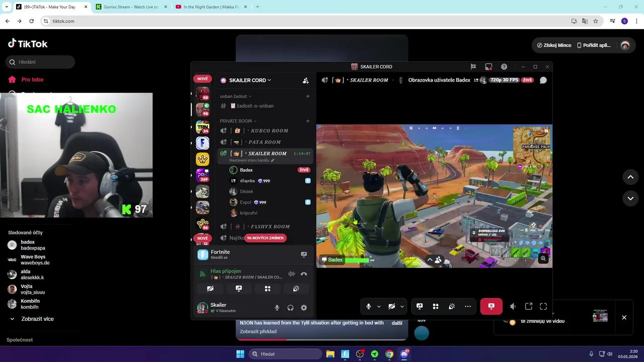
Task: Open File Explorer from taskbar
Action: (330, 354)
